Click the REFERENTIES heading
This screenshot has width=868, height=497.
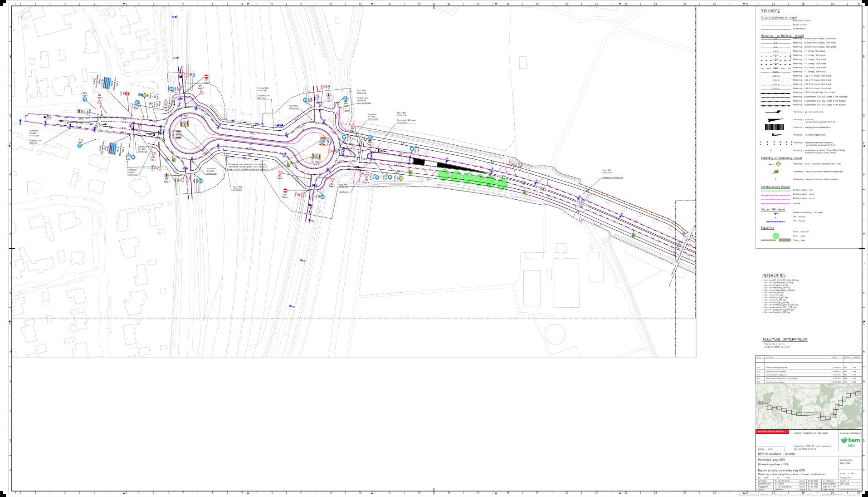pyautogui.click(x=774, y=276)
